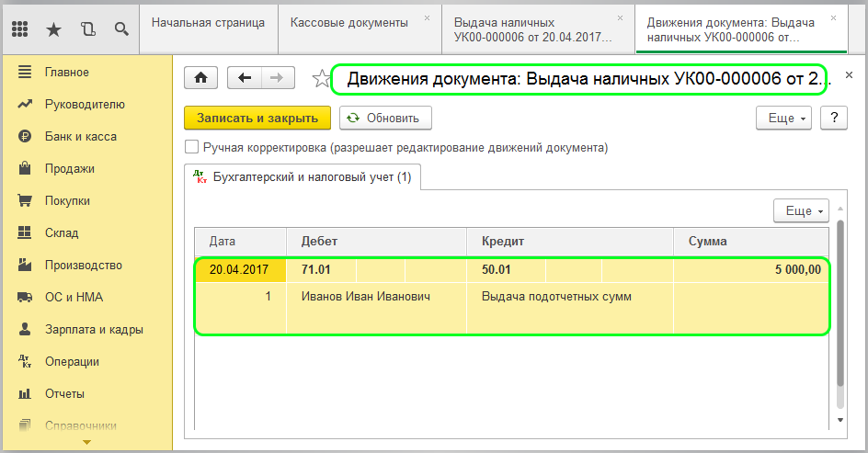Click the Search magnifier icon
868x453 pixels.
coord(120,28)
